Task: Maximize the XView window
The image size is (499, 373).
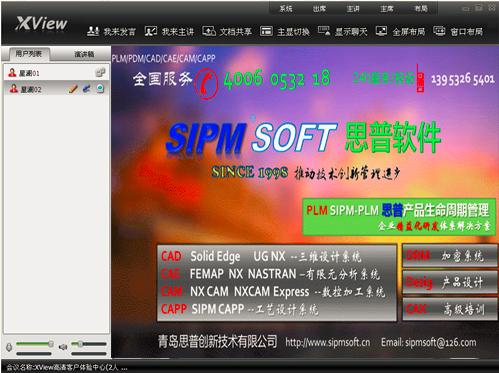Action: [479, 8]
